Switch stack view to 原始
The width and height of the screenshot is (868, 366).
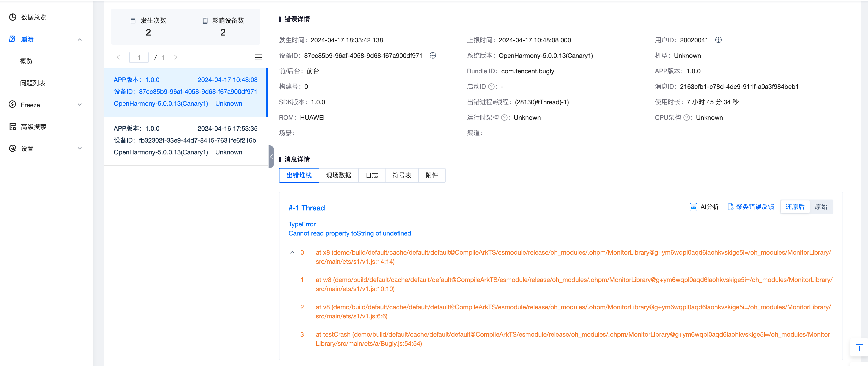pos(821,207)
